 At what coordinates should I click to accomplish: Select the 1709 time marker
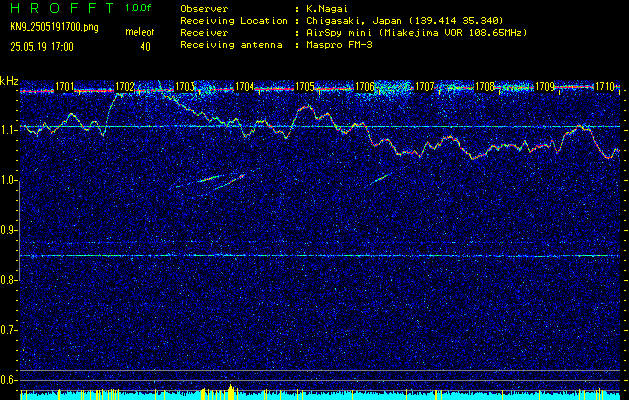click(x=545, y=86)
